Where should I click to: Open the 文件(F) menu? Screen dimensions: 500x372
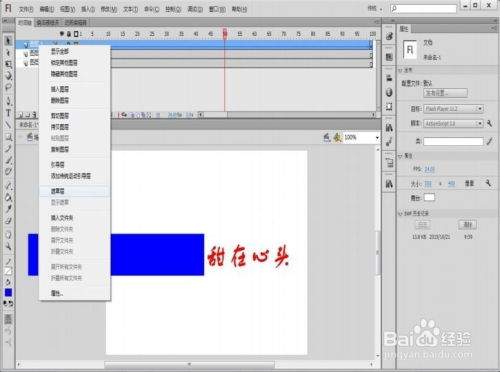[x=26, y=9]
